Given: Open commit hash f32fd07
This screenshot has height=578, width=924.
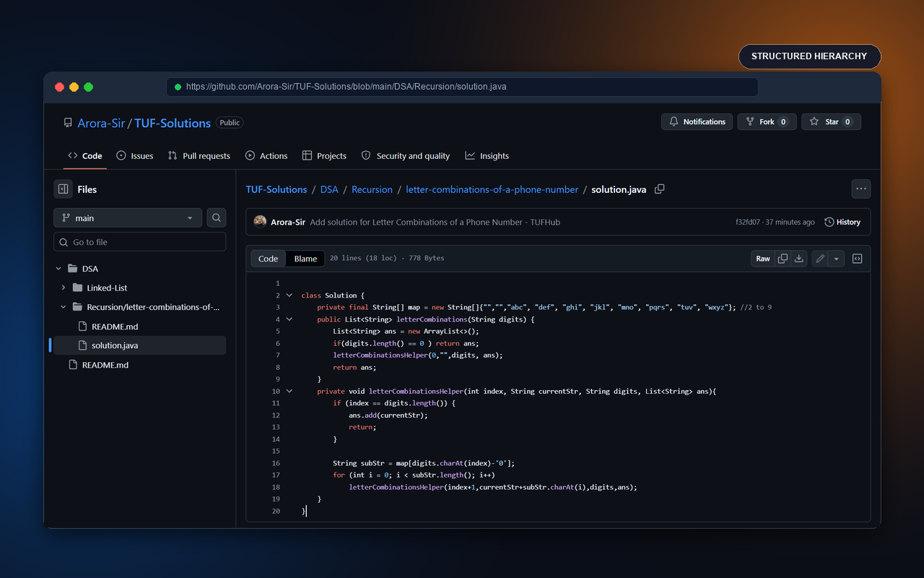Looking at the screenshot, I should pos(748,222).
